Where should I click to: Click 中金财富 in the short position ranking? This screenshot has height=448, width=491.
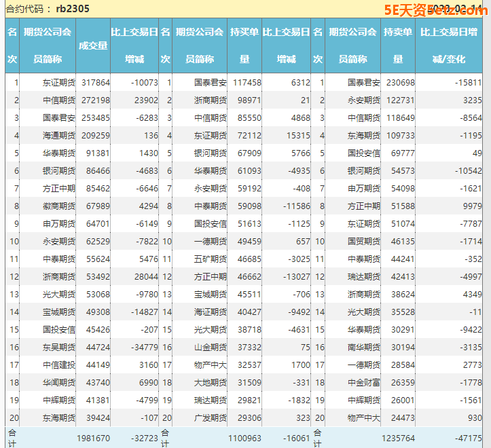[x=364, y=383]
